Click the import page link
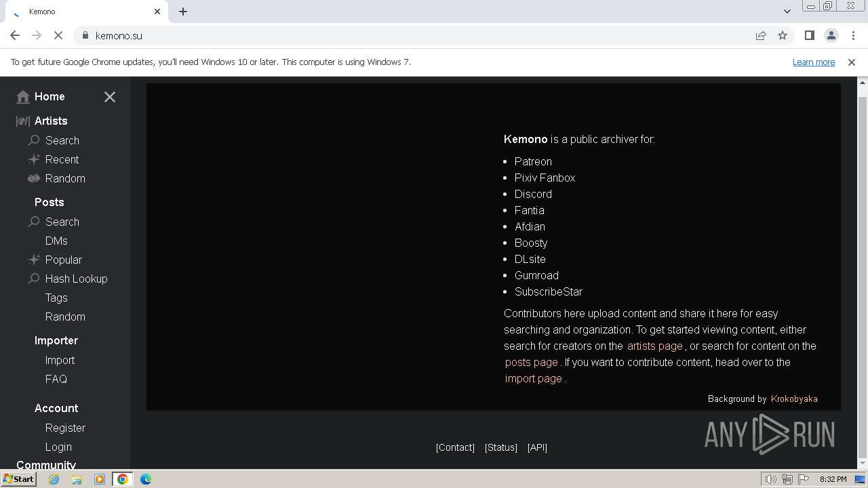Viewport: 868px width, 488px height. [x=534, y=378]
